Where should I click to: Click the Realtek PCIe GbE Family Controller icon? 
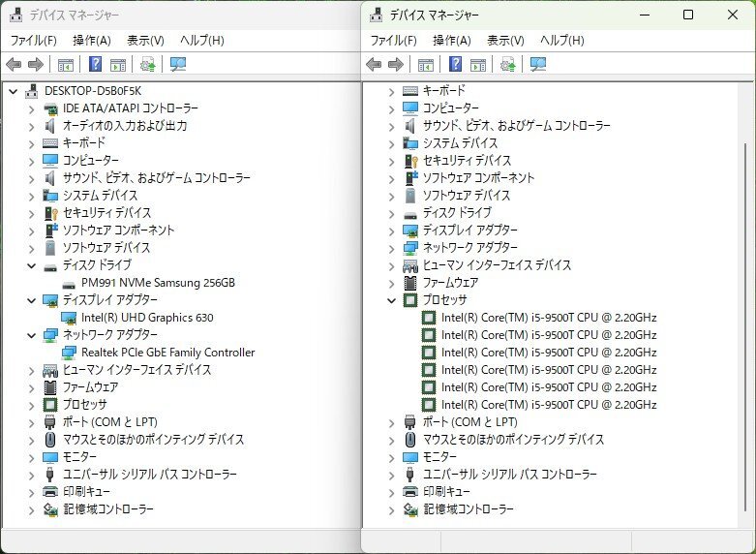point(69,353)
